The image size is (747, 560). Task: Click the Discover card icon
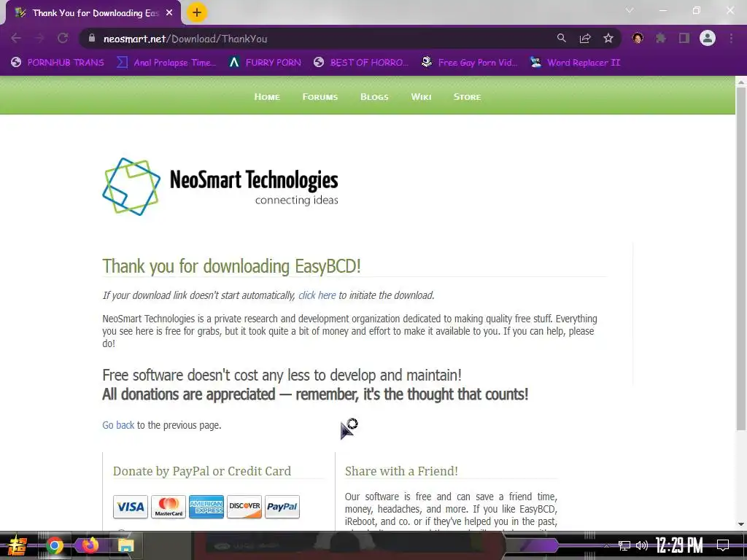coord(244,507)
